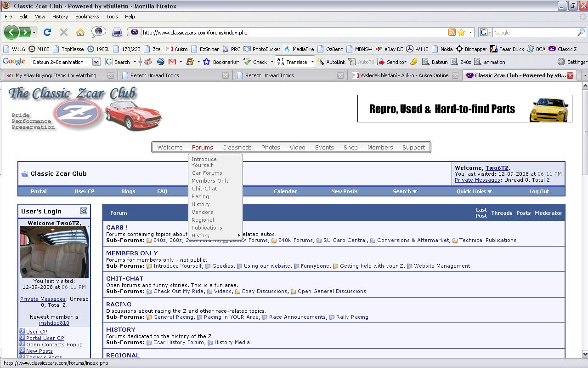588x368 pixels.
Task: Open the 190SL bookmark
Action: click(98, 49)
